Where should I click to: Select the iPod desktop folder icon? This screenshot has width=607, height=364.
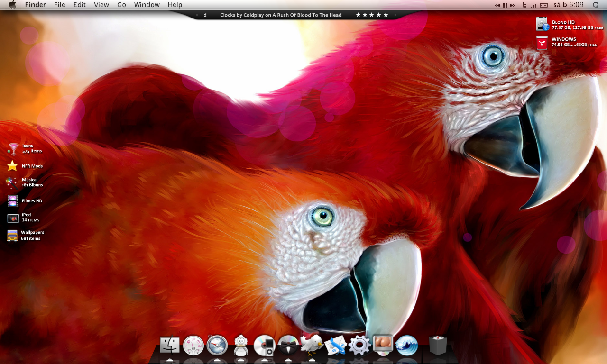[13, 218]
